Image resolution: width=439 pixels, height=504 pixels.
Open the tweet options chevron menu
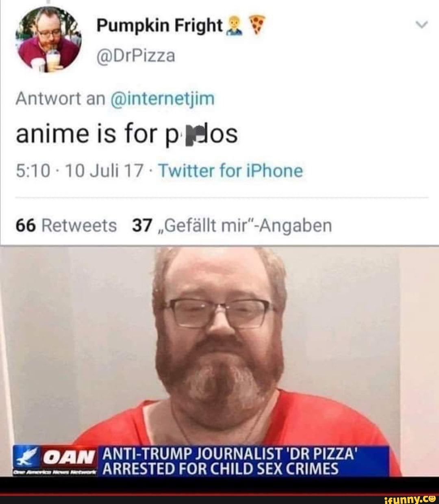click(x=423, y=26)
